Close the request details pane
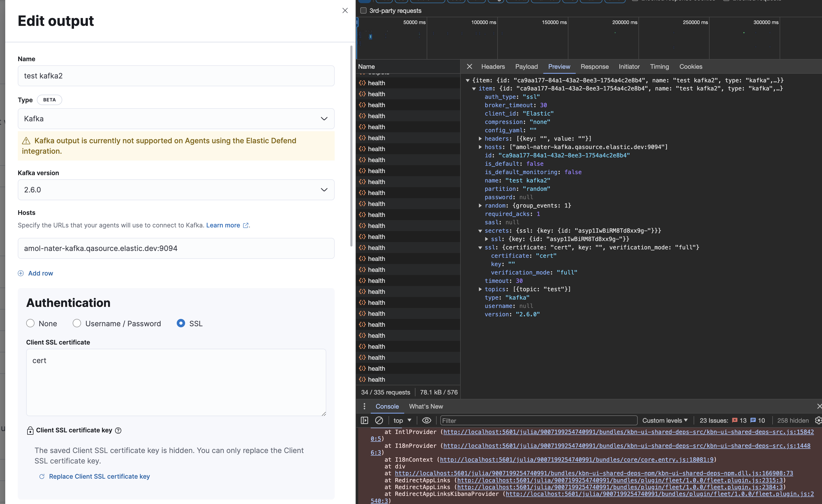Screen dimensions: 822x504 (x=469, y=66)
